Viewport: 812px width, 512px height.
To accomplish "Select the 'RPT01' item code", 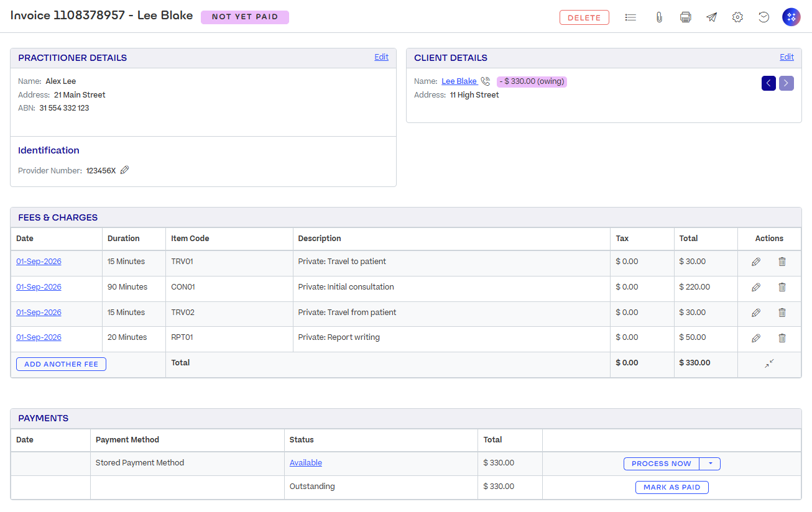I will pyautogui.click(x=183, y=337).
